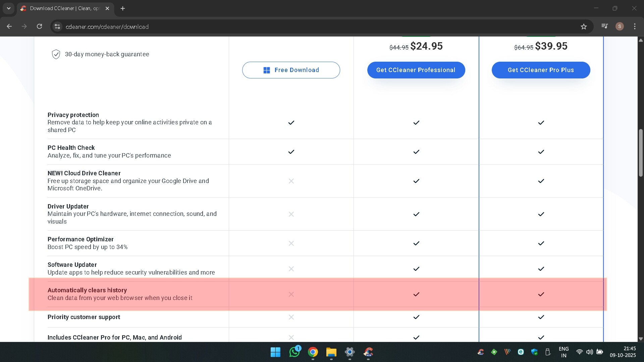
Task: Select the Download CCleaner tab
Action: (64, 8)
